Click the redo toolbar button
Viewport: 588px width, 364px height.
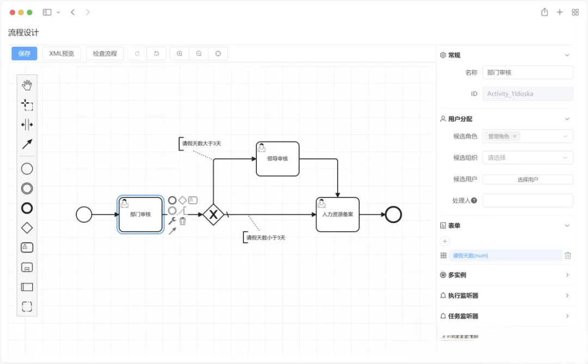click(137, 54)
